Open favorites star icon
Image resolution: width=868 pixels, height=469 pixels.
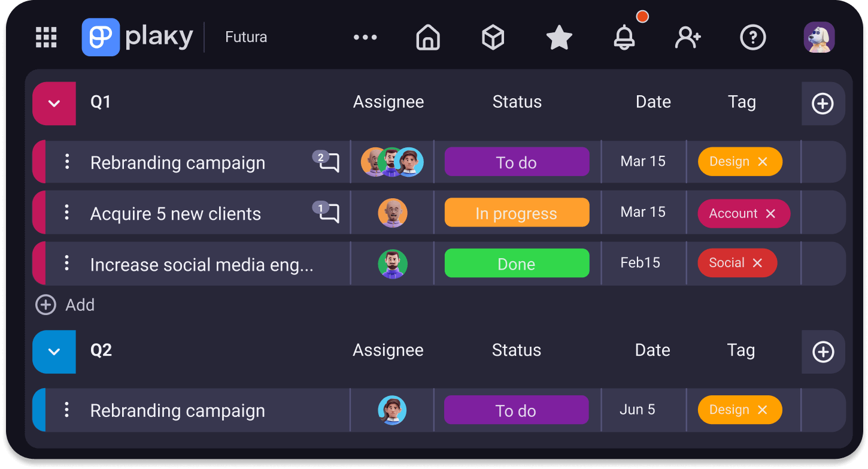[559, 38]
